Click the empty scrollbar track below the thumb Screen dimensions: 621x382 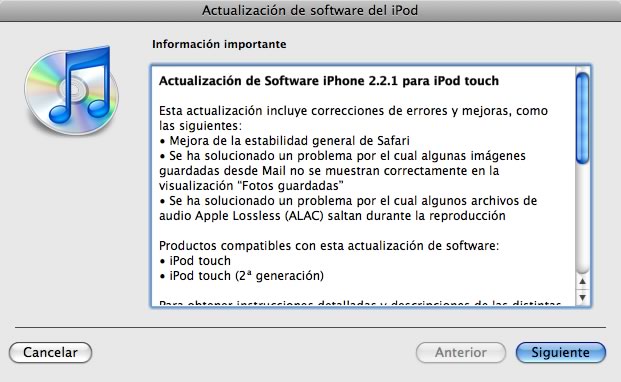(x=582, y=218)
